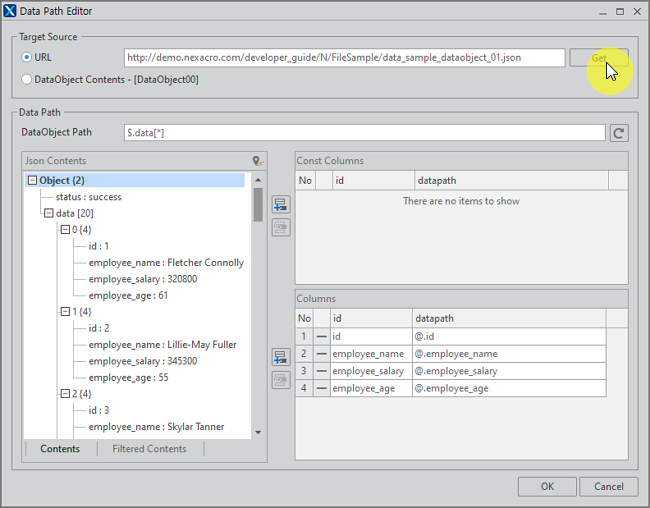Click the dash marker on employee_name row
Screen dimensions: 650x508
point(321,354)
